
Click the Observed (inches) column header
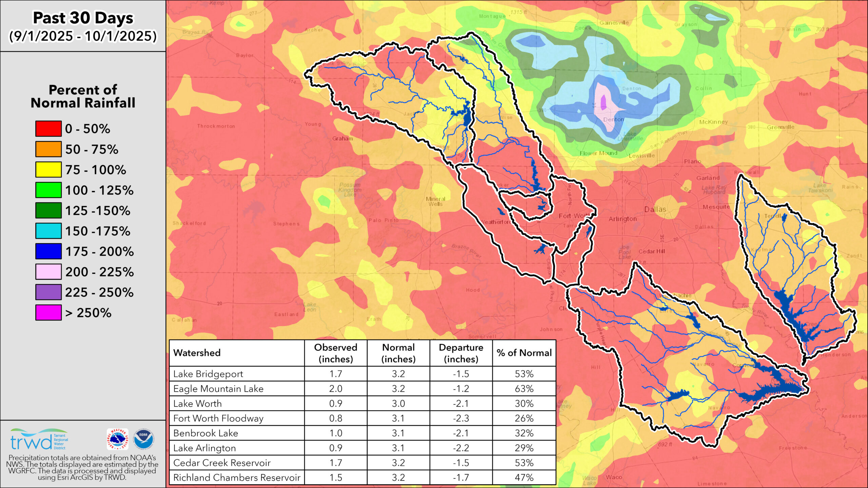tap(336, 353)
